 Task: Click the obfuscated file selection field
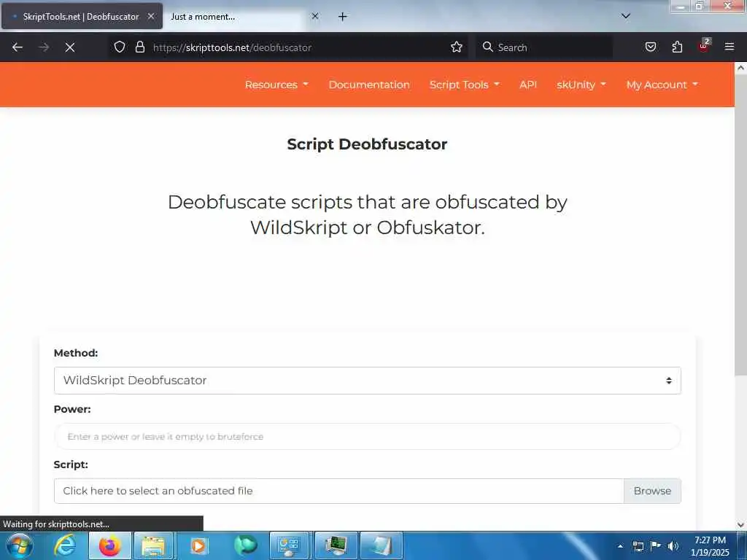pyautogui.click(x=338, y=491)
